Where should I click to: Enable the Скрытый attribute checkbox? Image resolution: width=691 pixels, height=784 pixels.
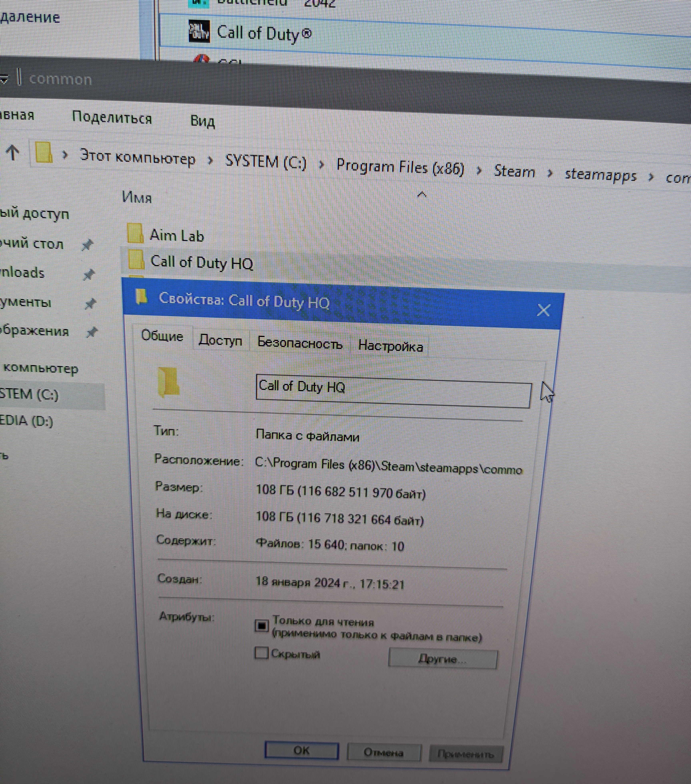point(261,653)
